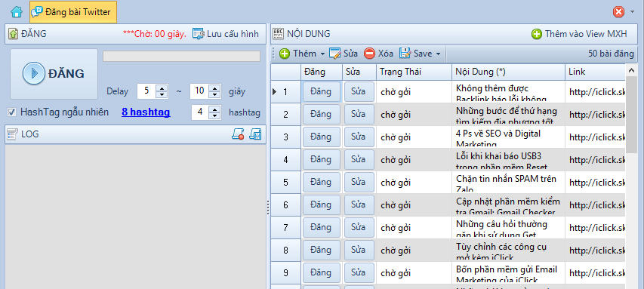
Task: Click the vertical scrollbar of the content table
Action: coord(631,176)
